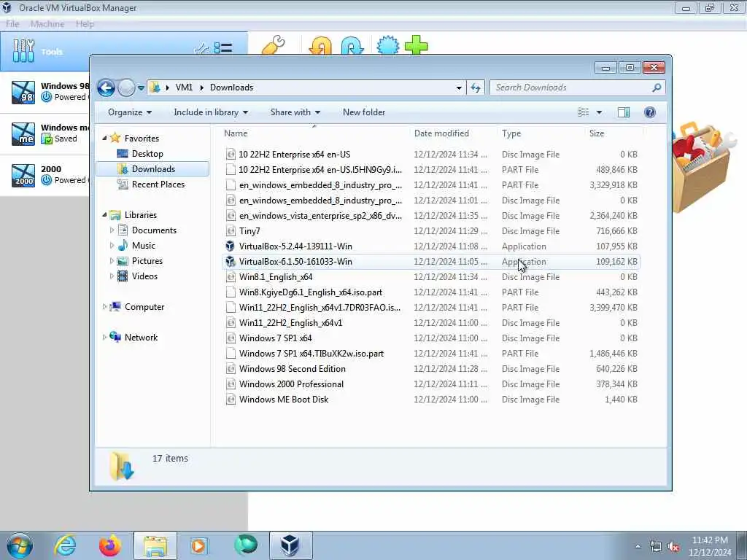This screenshot has height=560, width=747.
Task: Select the VirtualBox-6.1.50-161033-Win application icon
Action: [231, 262]
